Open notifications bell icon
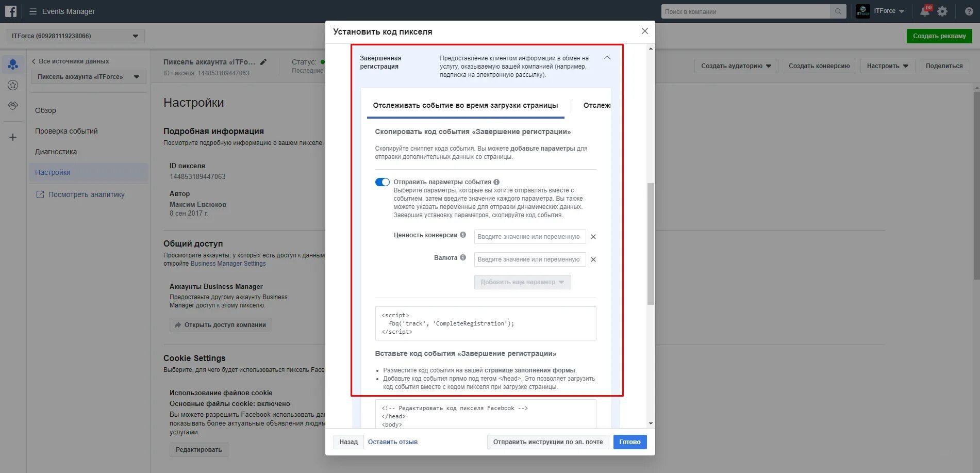980x473 pixels. click(x=925, y=11)
